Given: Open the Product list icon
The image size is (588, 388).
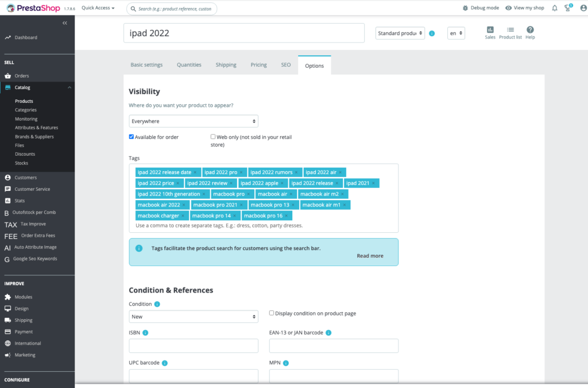Looking at the screenshot, I should [x=510, y=30].
